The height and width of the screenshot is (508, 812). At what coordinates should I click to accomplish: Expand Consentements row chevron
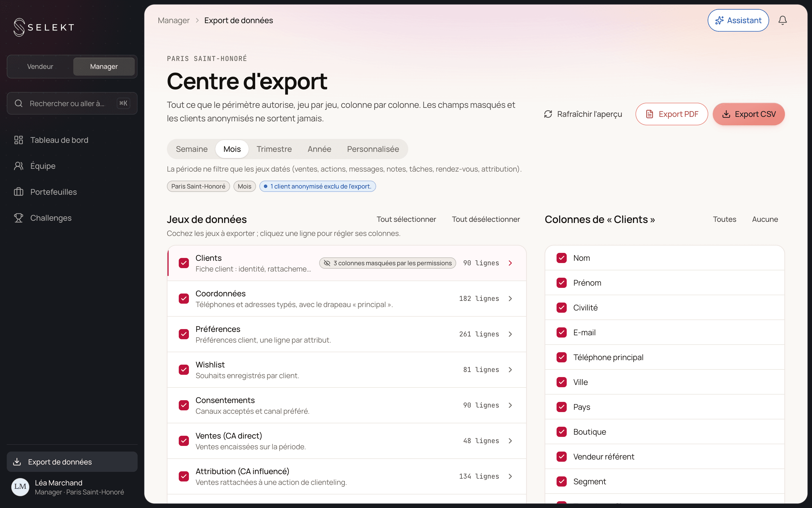tap(510, 405)
